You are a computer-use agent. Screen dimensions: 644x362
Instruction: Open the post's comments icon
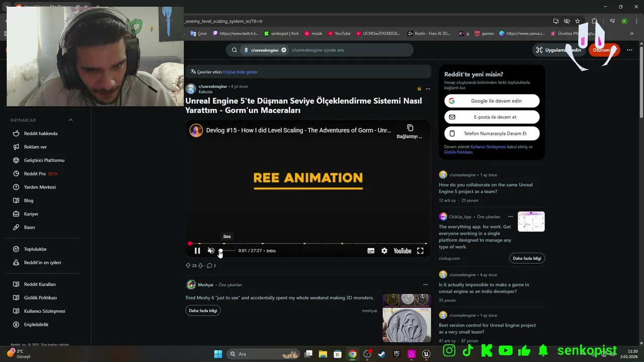(x=209, y=265)
